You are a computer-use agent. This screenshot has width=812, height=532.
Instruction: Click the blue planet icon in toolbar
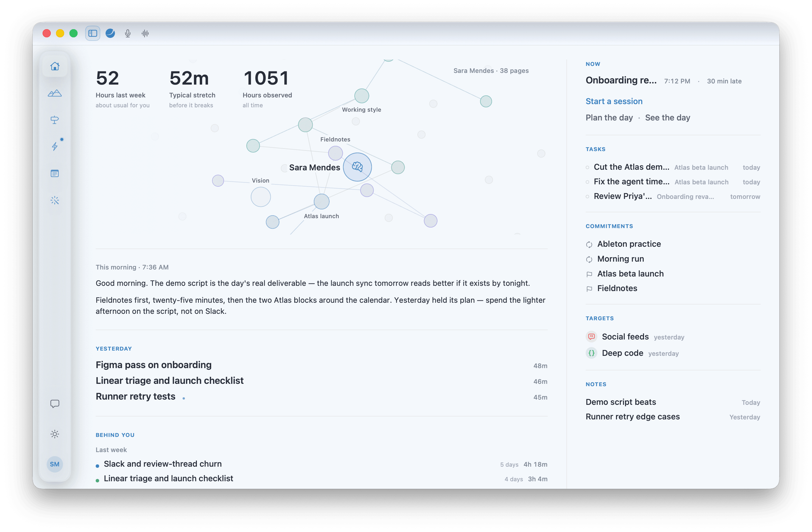pyautogui.click(x=110, y=33)
